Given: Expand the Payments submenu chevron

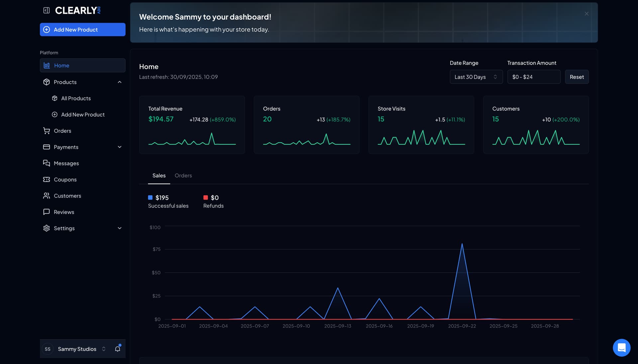Looking at the screenshot, I should coord(120,147).
